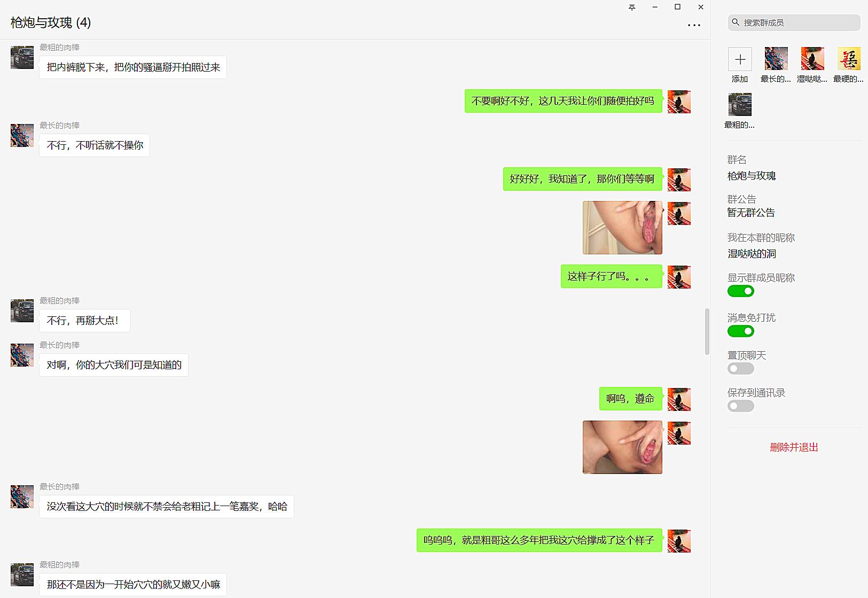Enable 置顶聊天 switch
The image size is (868, 598).
[741, 369]
